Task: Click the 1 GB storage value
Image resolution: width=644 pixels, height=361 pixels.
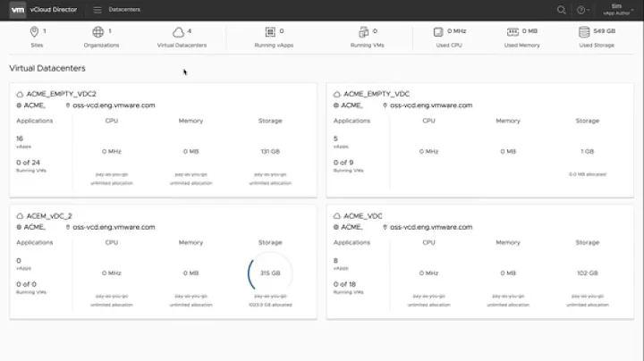Action: 588,151
